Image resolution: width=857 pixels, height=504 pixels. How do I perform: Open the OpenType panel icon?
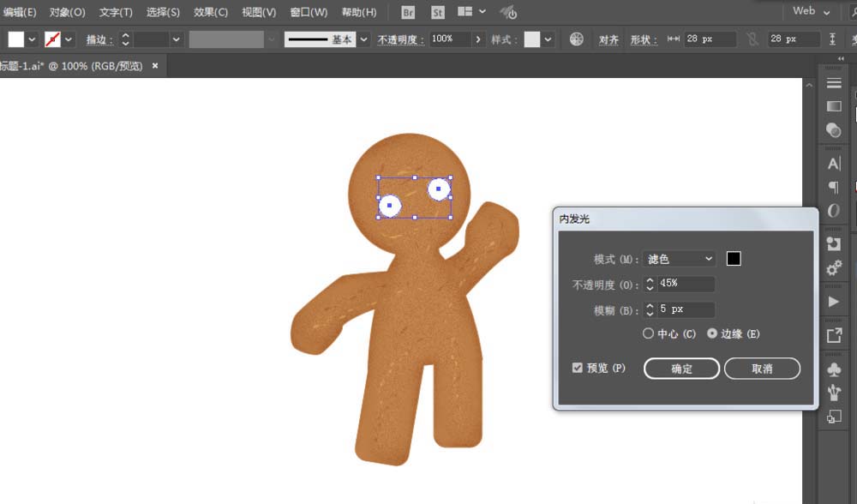834,211
